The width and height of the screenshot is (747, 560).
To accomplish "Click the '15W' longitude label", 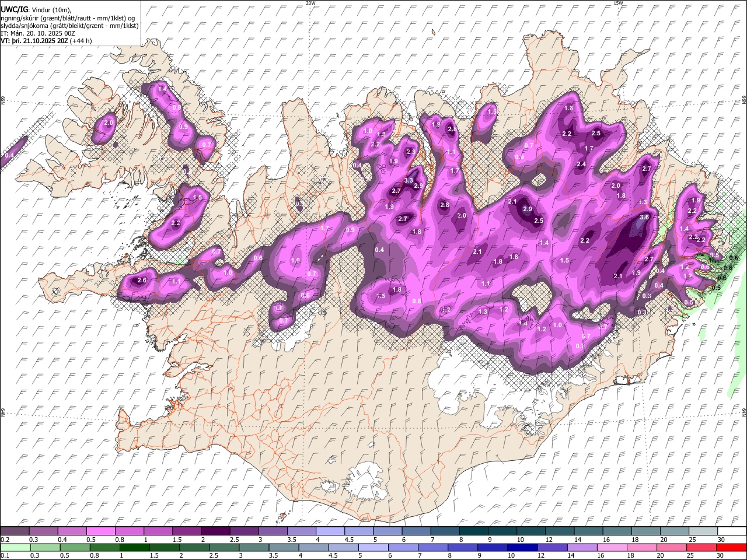I will (618, 3).
